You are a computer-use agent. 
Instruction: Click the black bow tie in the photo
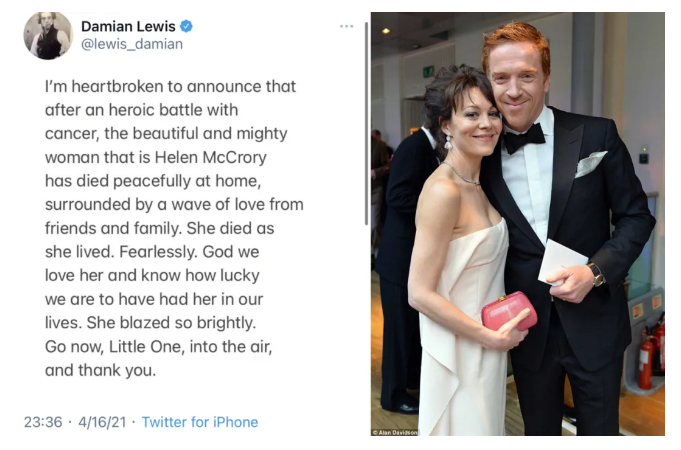click(x=523, y=137)
